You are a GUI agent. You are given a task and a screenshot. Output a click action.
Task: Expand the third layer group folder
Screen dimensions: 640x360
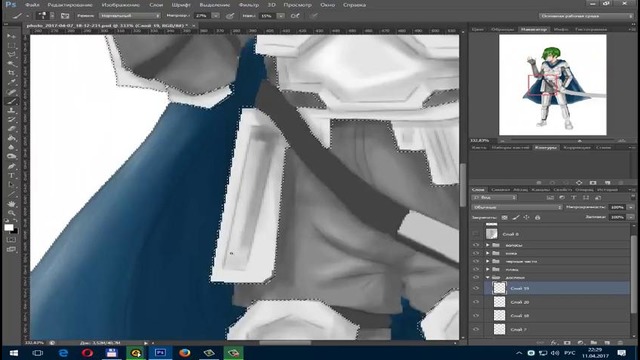click(487, 261)
